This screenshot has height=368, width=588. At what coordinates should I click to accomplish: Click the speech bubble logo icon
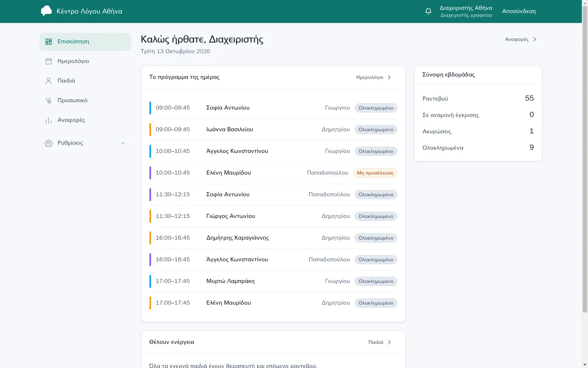click(47, 11)
